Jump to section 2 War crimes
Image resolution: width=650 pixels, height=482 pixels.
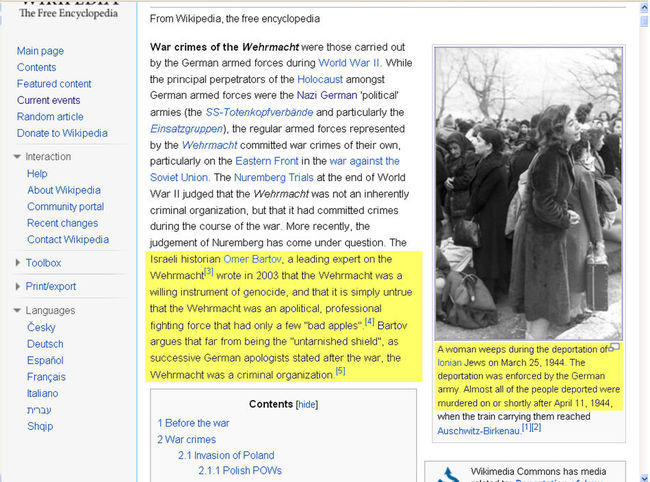tap(187, 439)
